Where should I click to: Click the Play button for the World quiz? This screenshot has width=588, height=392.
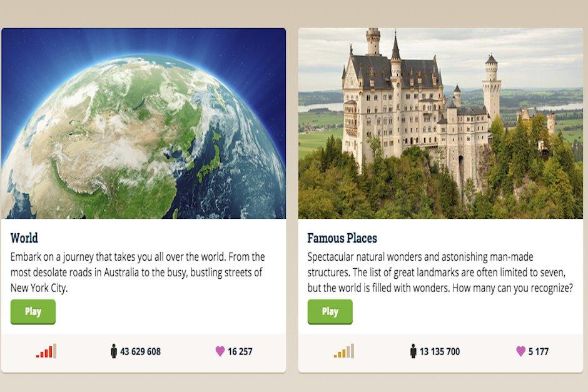[x=33, y=311]
